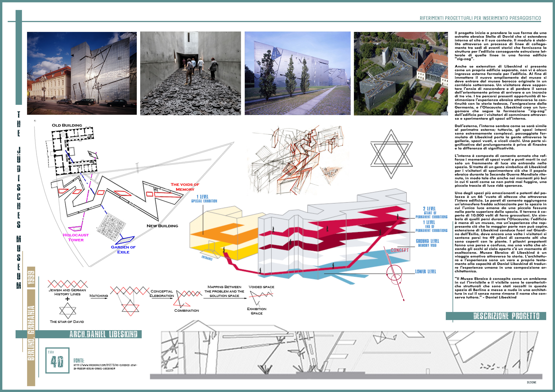The height and width of the screenshot is (392, 555).
Task: Select the memory void floor photo
Action: (x=191, y=73)
